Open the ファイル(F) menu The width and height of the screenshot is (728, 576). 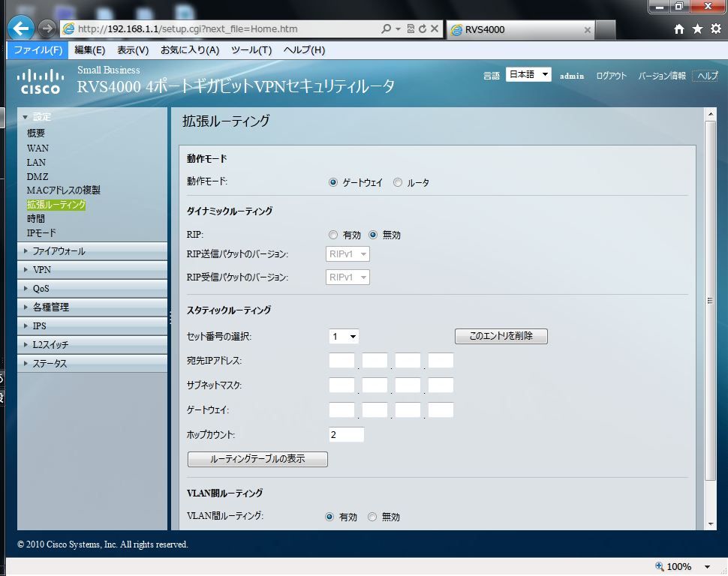38,50
